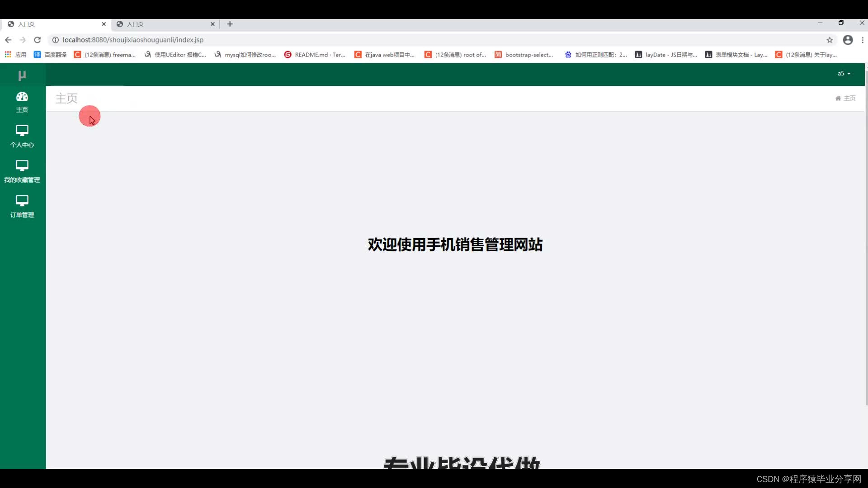Click the site logo in the header
The width and height of the screenshot is (868, 488).
coord(22,75)
